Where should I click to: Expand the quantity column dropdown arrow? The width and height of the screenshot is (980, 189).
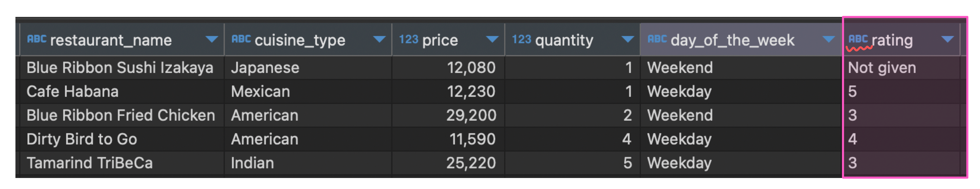(x=628, y=39)
